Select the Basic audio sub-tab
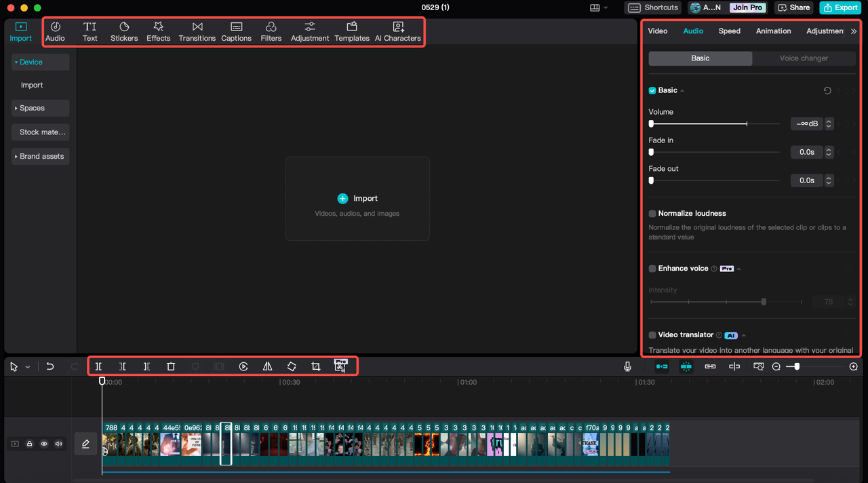 [701, 58]
